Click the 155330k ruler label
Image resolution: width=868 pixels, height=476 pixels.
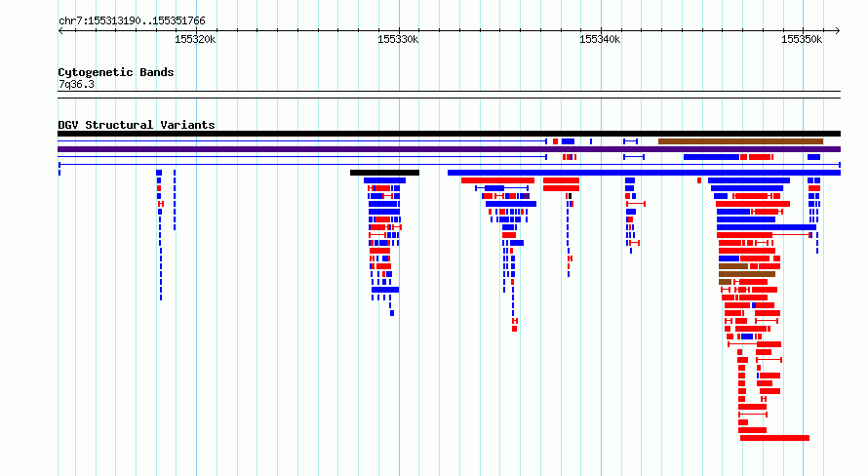pyautogui.click(x=398, y=39)
